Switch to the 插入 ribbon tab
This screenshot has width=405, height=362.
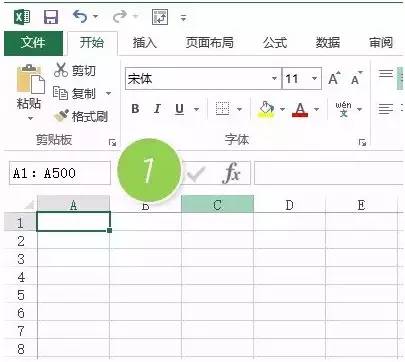coord(144,43)
